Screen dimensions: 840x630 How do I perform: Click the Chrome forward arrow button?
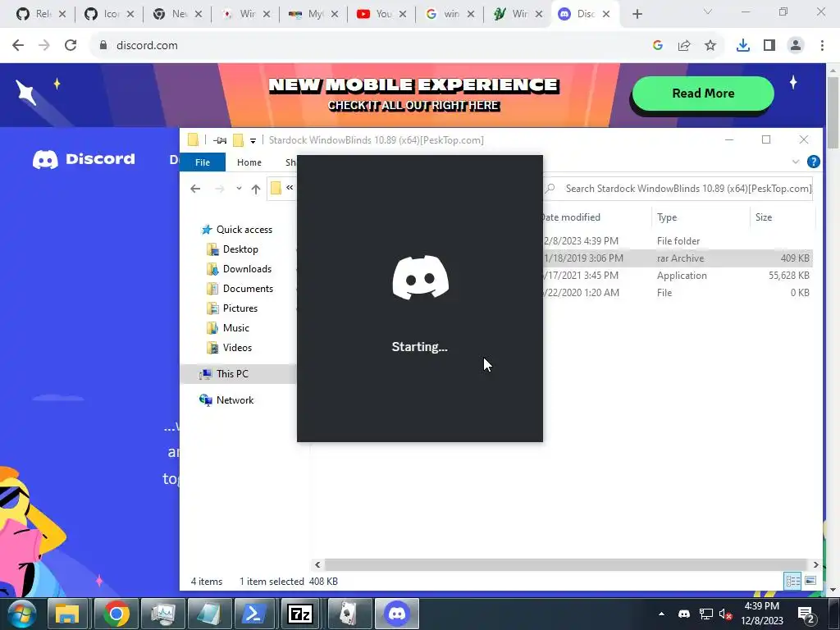(44, 46)
